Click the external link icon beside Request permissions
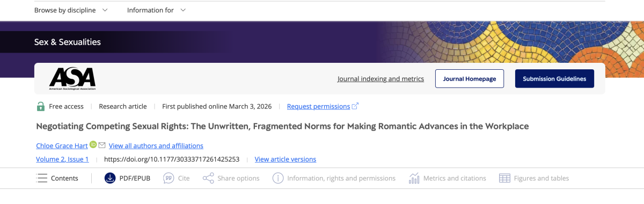644x204 pixels. 355,106
